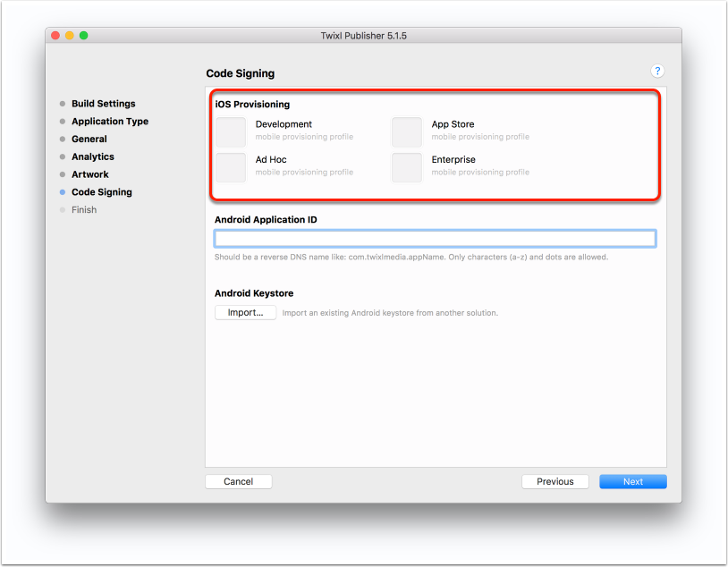Select the Development provisioning profile well
Screen dimensions: 728x567
click(231, 131)
